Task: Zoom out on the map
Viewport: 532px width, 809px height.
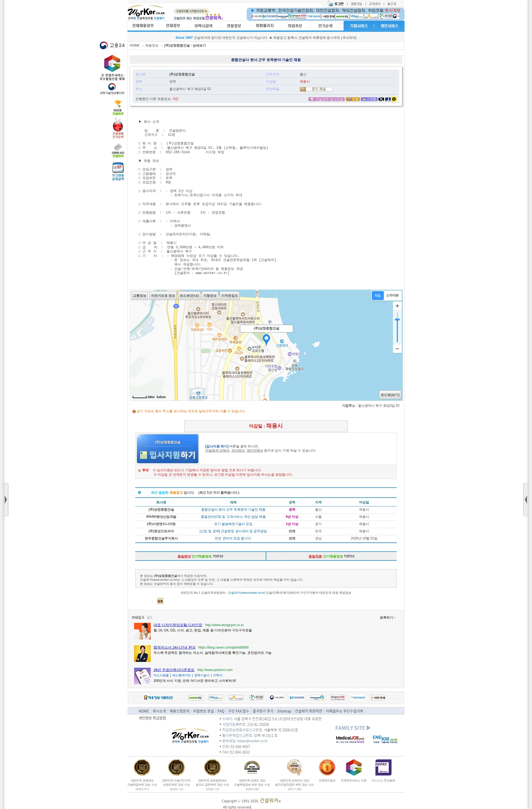Action: [x=397, y=349]
